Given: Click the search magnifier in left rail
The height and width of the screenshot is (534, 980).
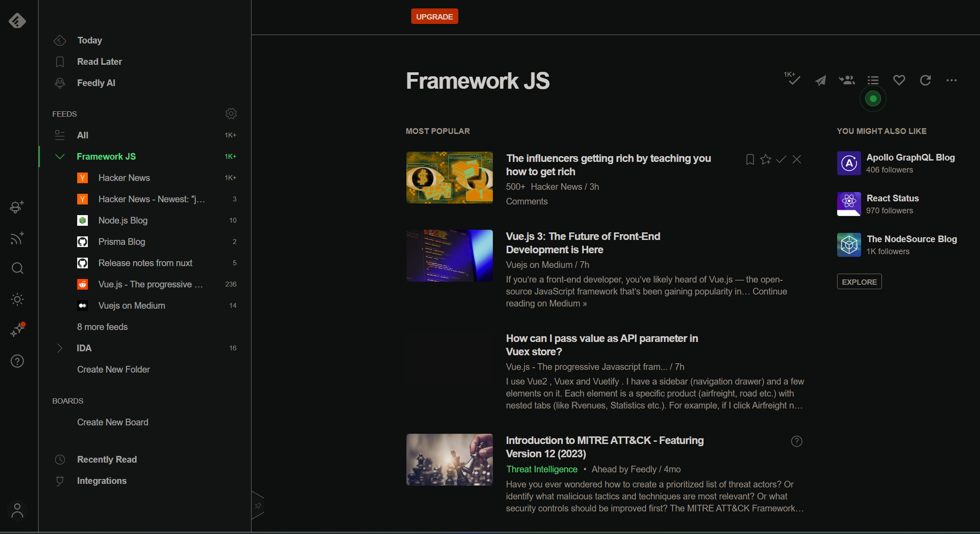Looking at the screenshot, I should click(x=17, y=268).
